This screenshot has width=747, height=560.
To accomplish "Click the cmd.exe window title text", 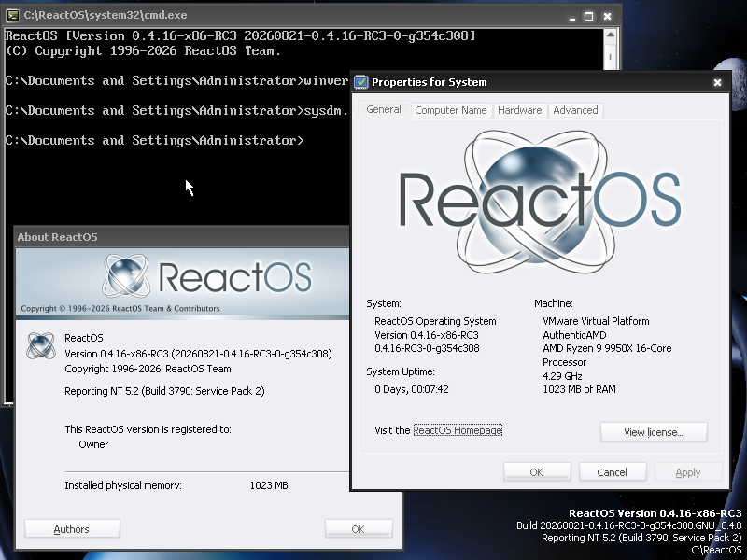I will tap(106, 15).
